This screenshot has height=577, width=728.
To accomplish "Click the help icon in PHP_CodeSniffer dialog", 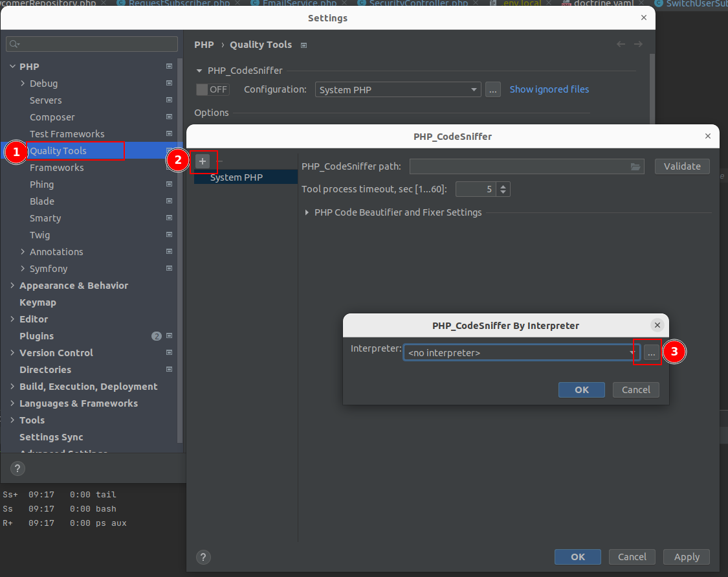I will [203, 557].
